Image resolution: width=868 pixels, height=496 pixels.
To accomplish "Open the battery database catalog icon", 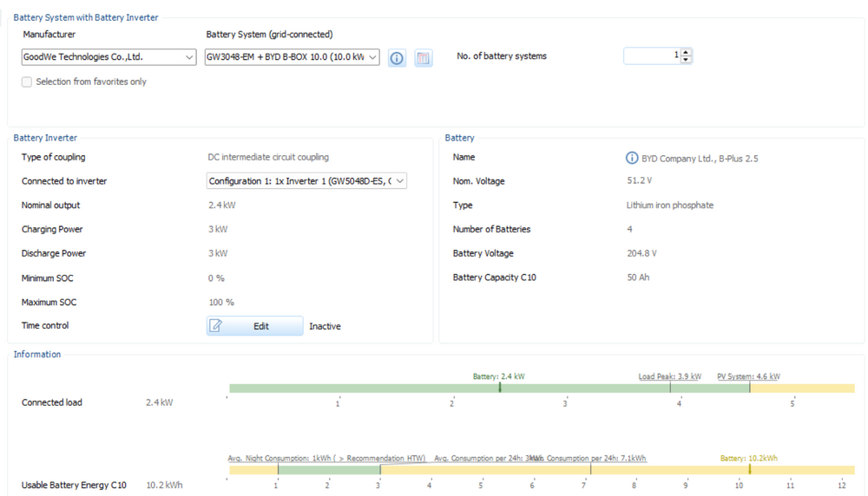I will (x=423, y=58).
